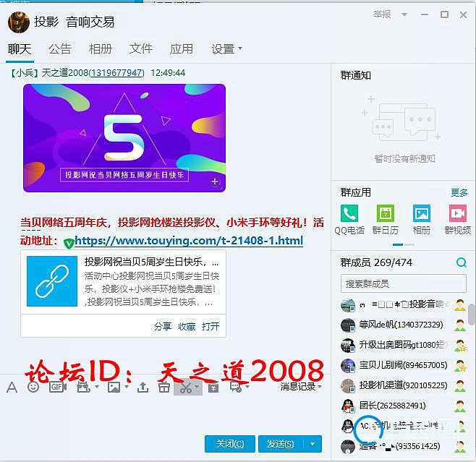The image size is (476, 462).
Task: Expand arrow beside chat bubble icon
Action: tap(247, 387)
